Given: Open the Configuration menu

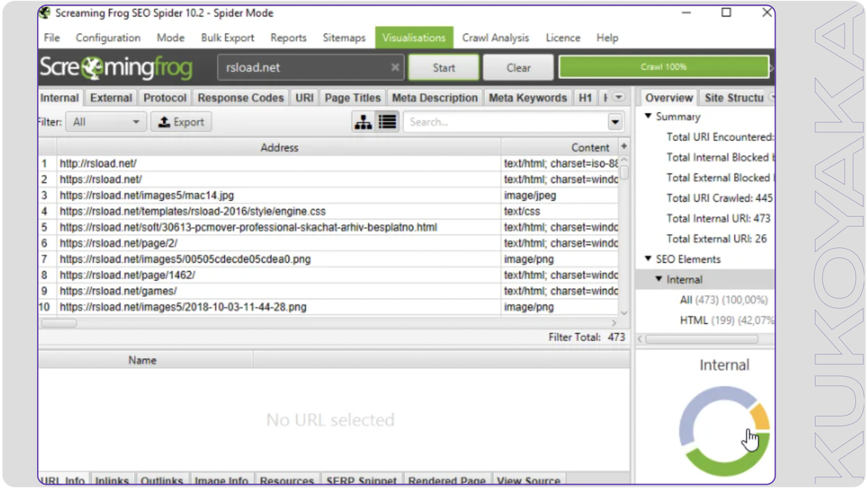Looking at the screenshot, I should click(x=108, y=38).
